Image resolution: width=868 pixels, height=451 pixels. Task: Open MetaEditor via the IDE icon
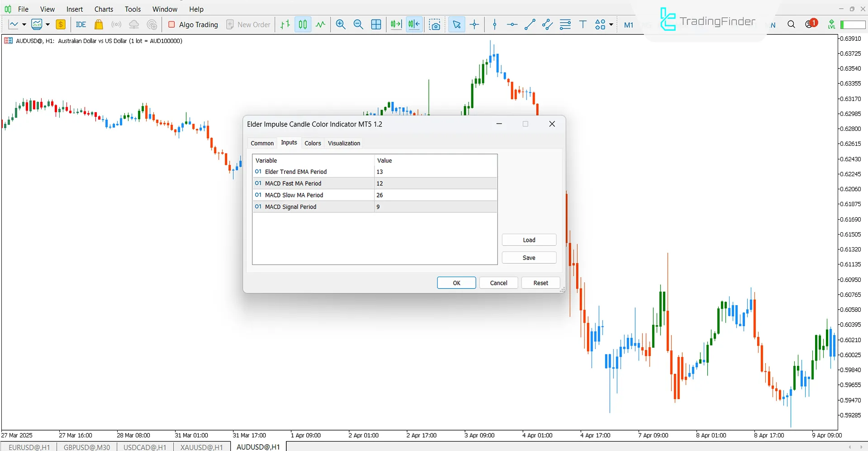point(81,24)
